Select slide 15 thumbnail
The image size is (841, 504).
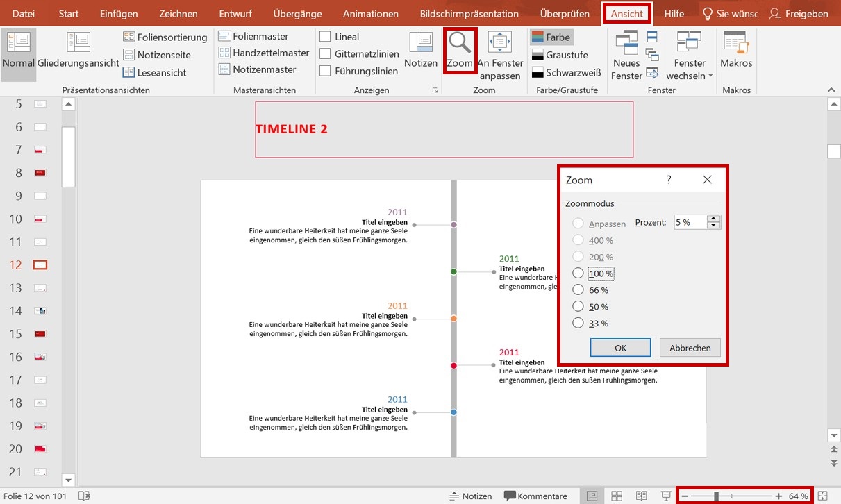(x=40, y=334)
